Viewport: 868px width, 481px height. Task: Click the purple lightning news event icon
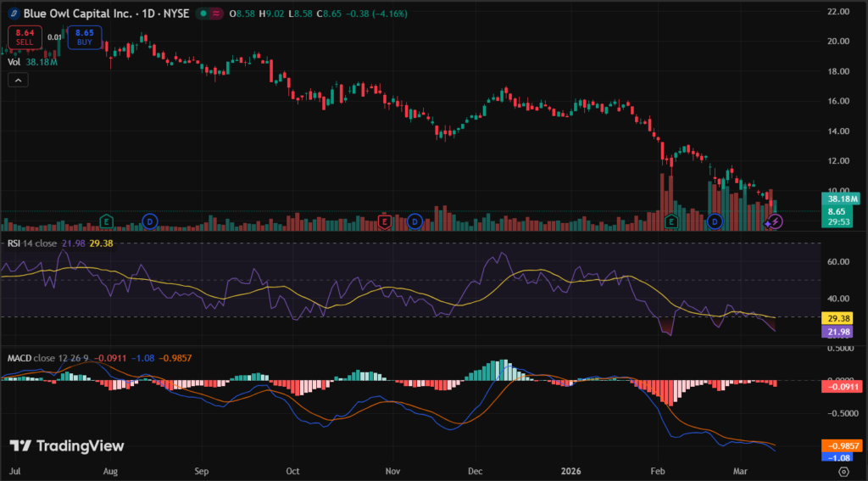[775, 221]
